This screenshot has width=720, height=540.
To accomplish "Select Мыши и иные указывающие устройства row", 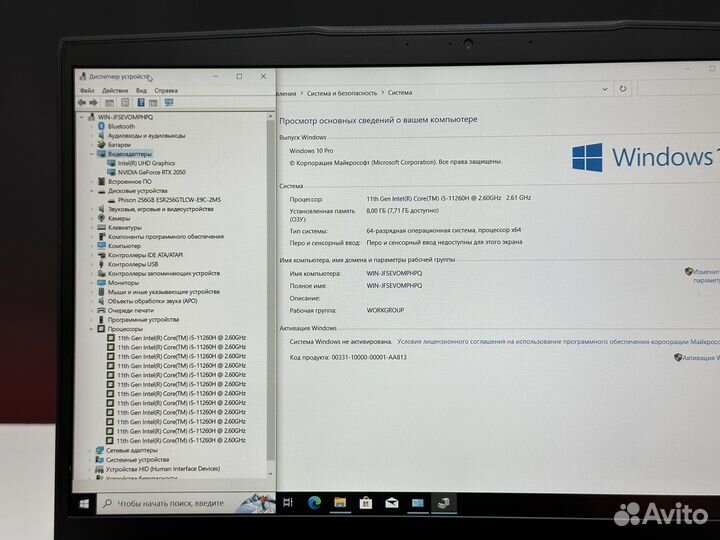I will click(x=163, y=292).
